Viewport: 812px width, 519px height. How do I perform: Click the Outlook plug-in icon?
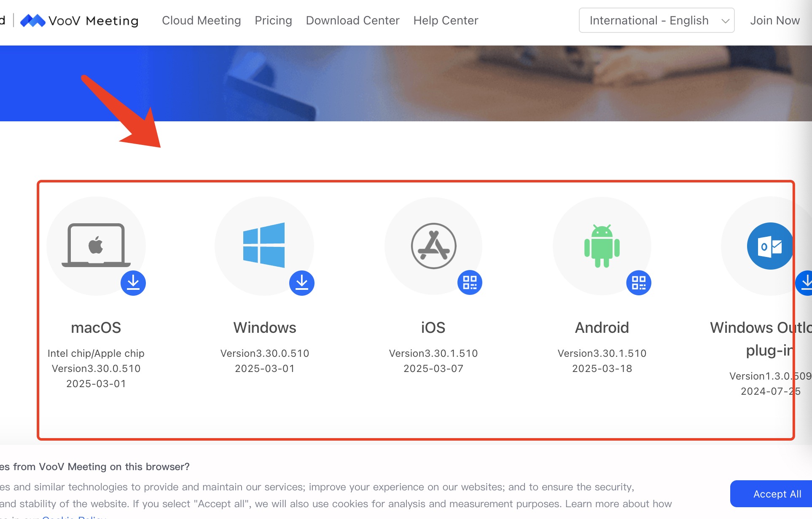coord(769,246)
